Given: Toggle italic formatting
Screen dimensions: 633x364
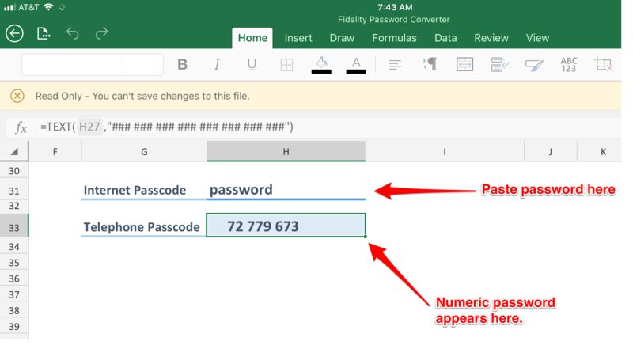Looking at the screenshot, I should 217,65.
